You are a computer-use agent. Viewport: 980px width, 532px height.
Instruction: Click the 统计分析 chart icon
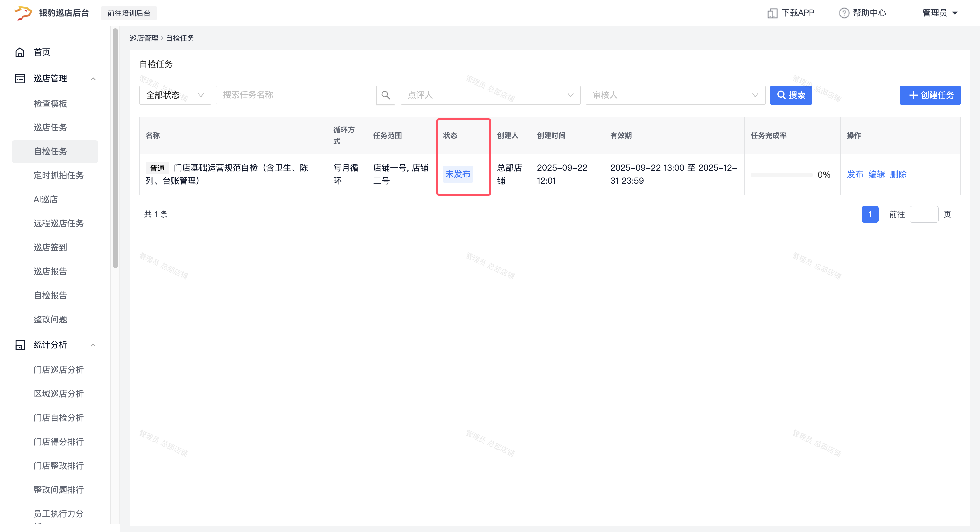20,345
